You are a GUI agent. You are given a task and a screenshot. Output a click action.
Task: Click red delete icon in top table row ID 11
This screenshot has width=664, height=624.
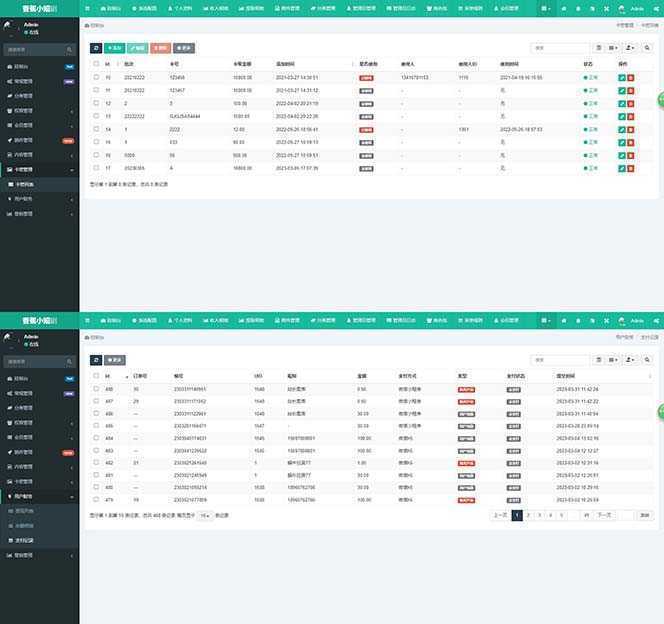(x=631, y=91)
